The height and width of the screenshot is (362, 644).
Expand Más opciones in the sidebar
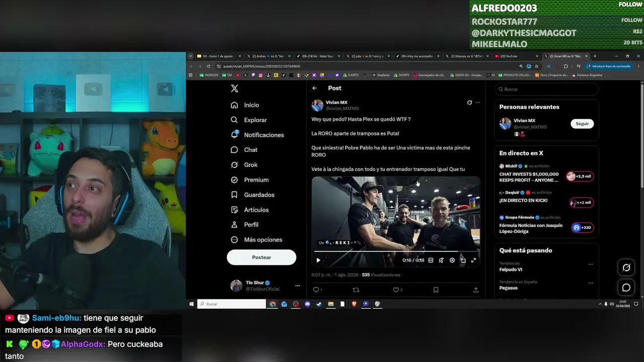pos(256,240)
